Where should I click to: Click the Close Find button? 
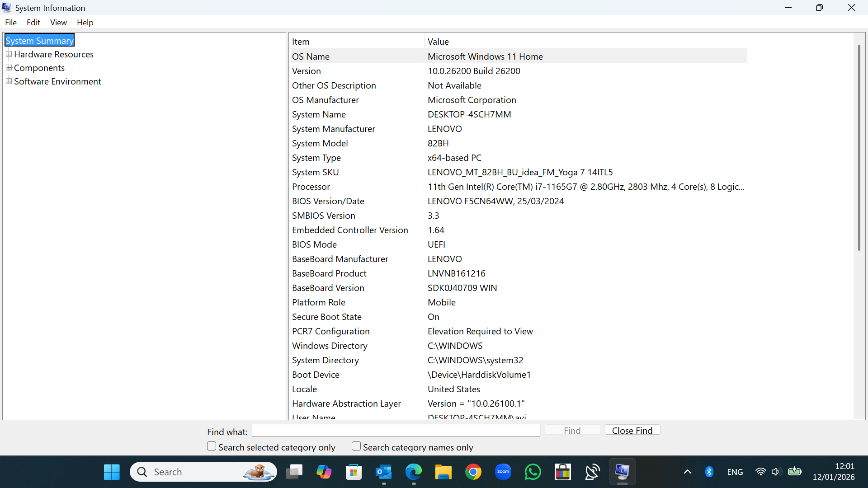(632, 430)
